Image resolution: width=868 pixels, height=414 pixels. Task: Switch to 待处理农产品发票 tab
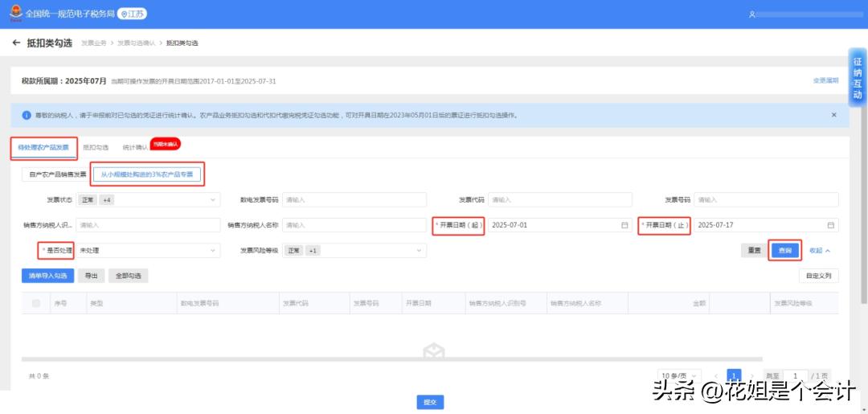43,147
